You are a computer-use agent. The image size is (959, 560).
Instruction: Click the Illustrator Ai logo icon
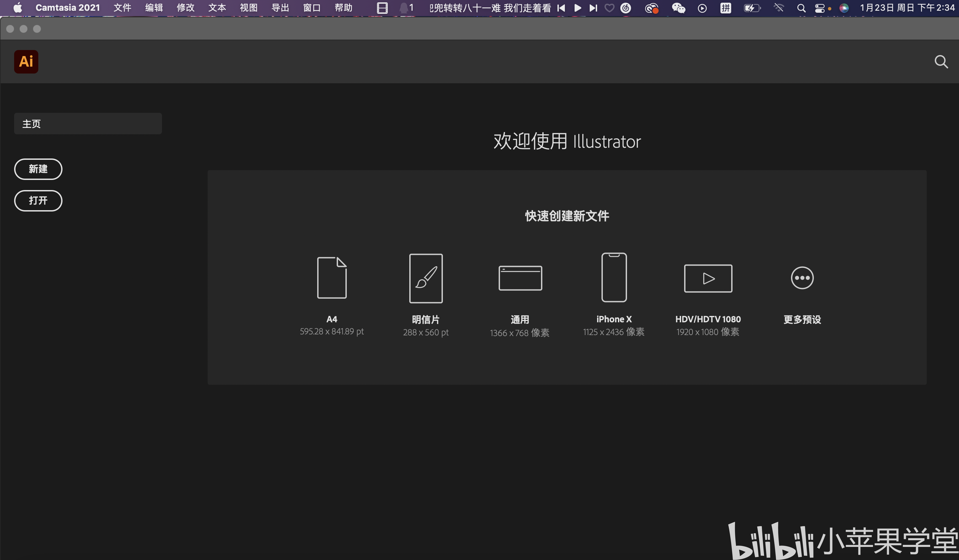click(26, 61)
